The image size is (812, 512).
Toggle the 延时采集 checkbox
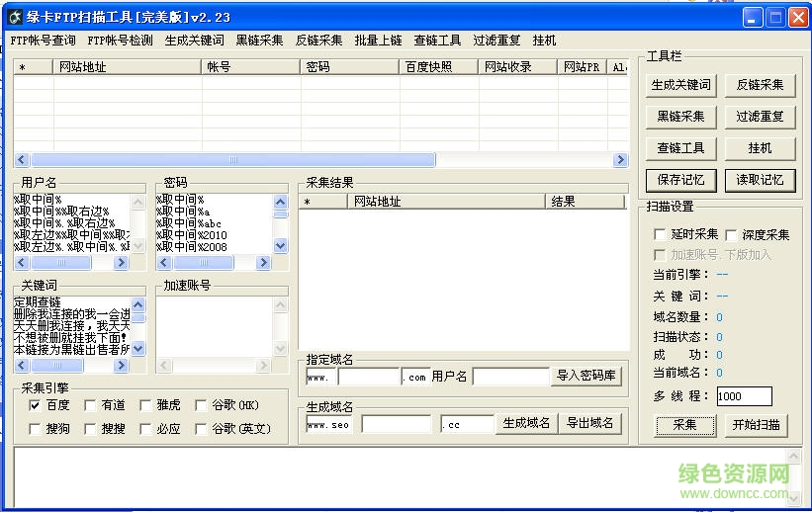coord(660,235)
